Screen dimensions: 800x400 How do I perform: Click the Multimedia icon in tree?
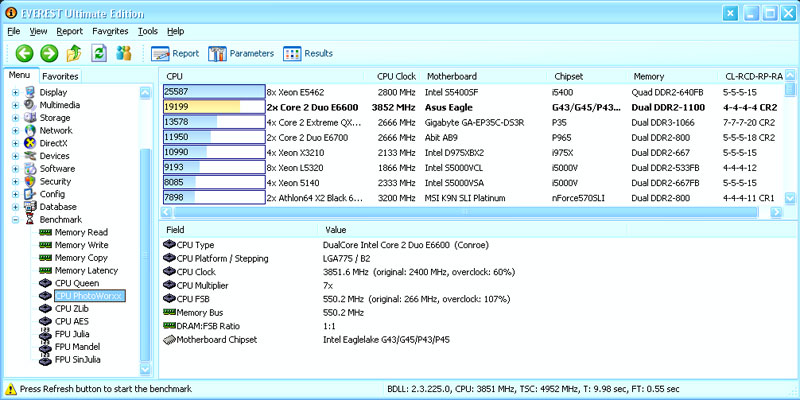(x=30, y=105)
